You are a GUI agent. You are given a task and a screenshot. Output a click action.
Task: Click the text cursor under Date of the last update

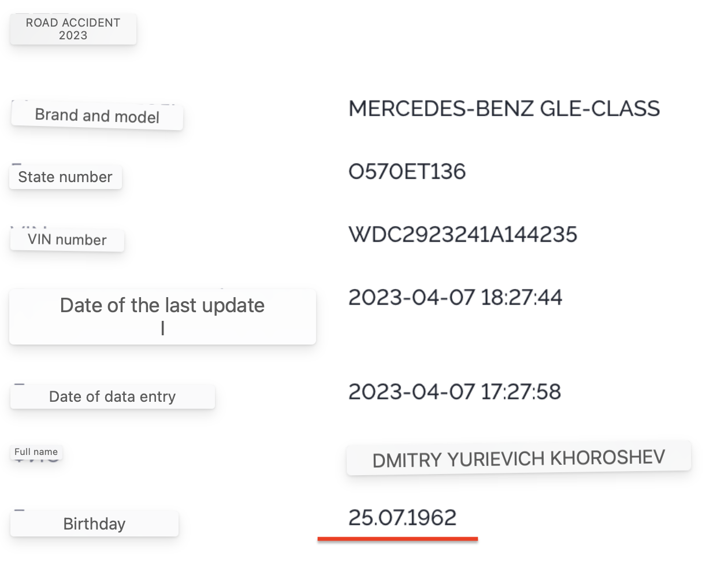click(163, 328)
